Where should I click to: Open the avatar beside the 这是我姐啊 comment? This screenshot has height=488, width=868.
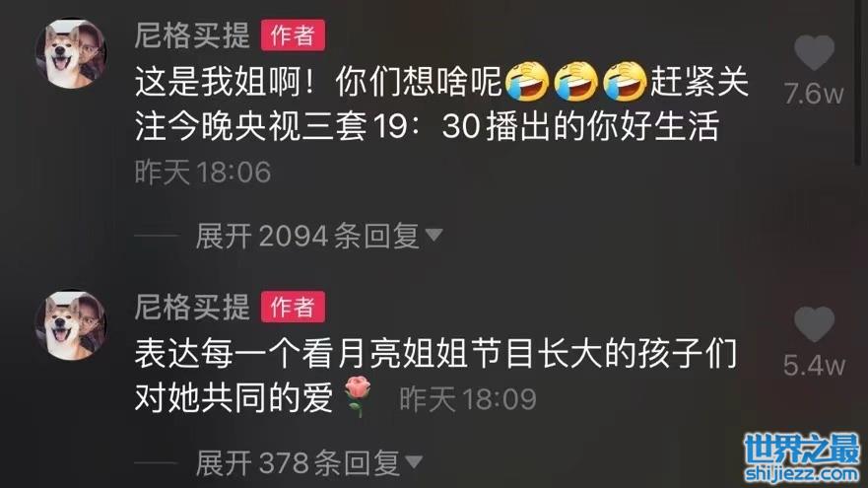coord(71,54)
